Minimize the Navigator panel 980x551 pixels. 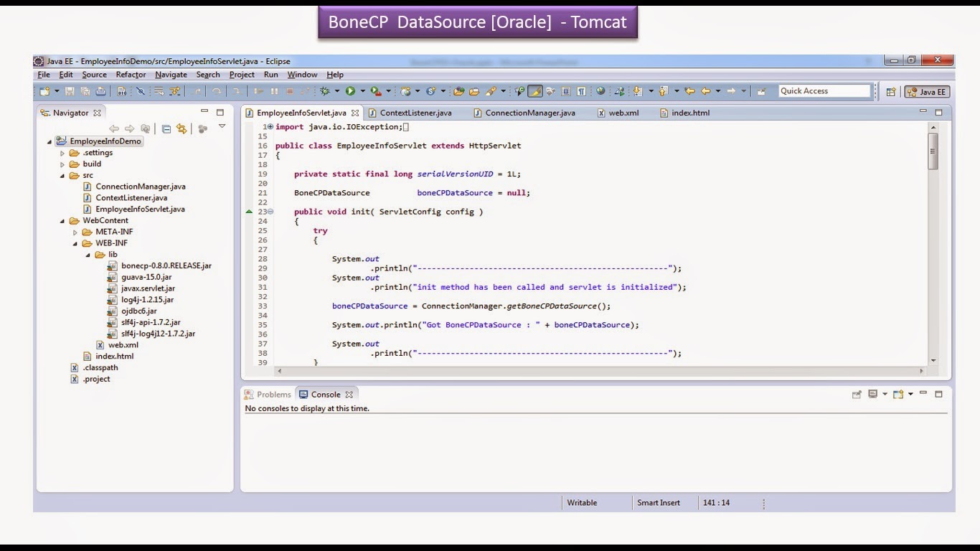pos(204,112)
